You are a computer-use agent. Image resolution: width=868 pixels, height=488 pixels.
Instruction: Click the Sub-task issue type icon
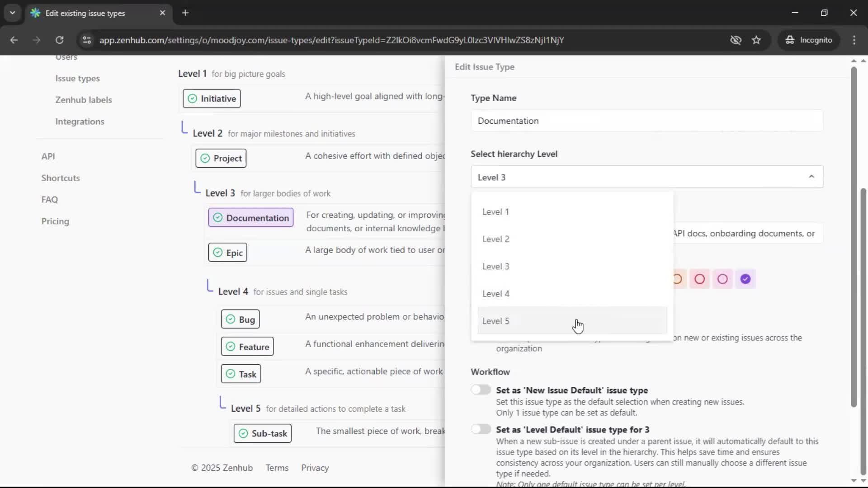click(x=243, y=433)
